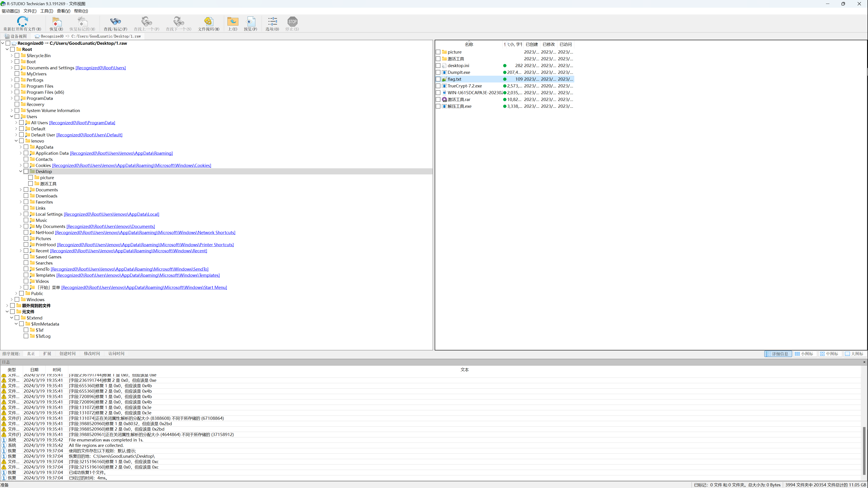The width and height of the screenshot is (868, 488).
Task: Check the flag.txt file checkbox
Action: 438,79
